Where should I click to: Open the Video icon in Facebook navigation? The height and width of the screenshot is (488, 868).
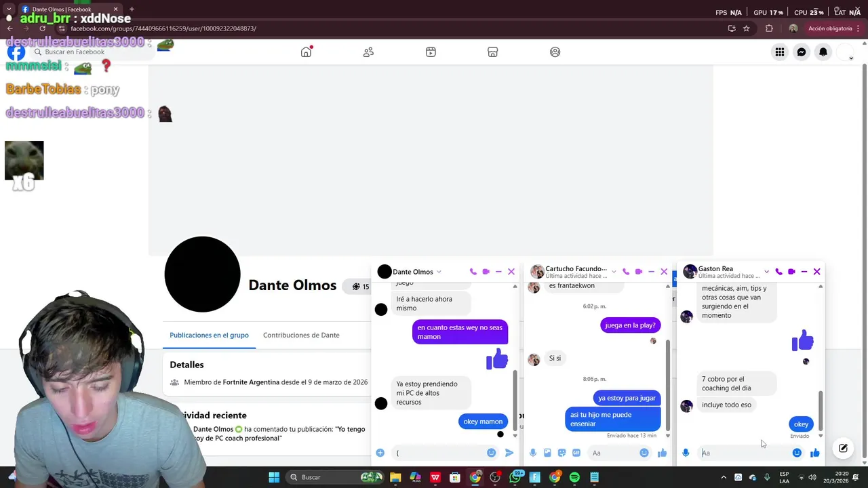click(x=431, y=52)
